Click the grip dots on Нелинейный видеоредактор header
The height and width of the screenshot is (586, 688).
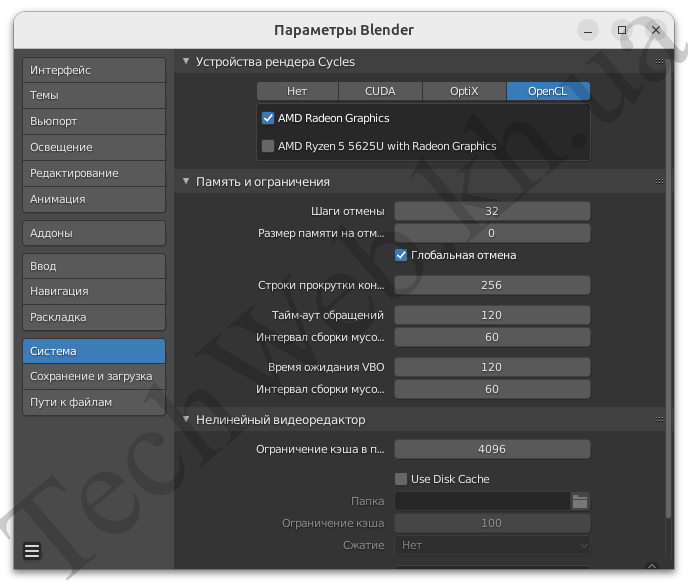659,420
